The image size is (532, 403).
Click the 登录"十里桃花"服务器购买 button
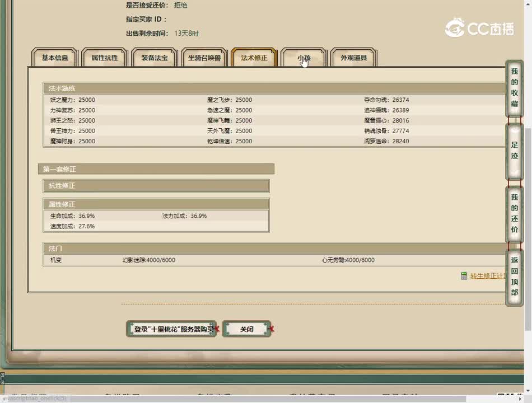[x=171, y=329]
